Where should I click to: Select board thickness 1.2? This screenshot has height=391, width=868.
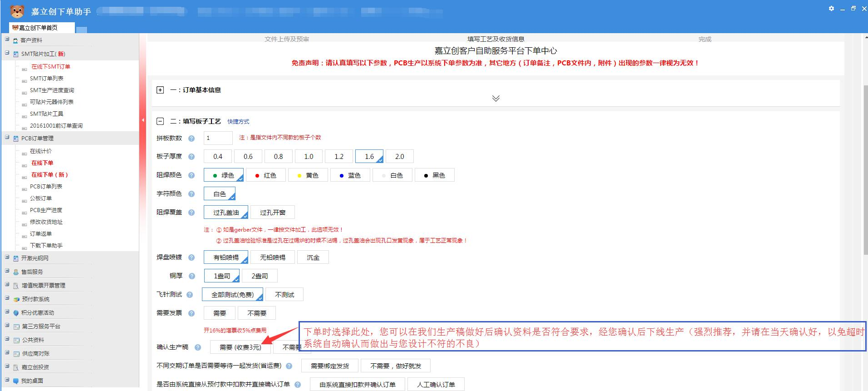pyautogui.click(x=339, y=157)
